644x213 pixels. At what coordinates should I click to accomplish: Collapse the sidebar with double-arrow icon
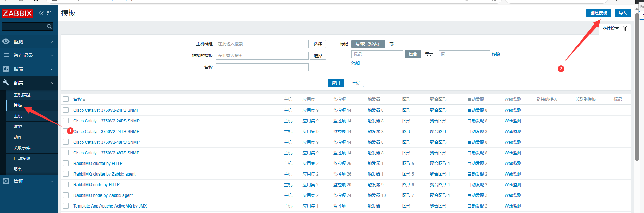[x=41, y=13]
